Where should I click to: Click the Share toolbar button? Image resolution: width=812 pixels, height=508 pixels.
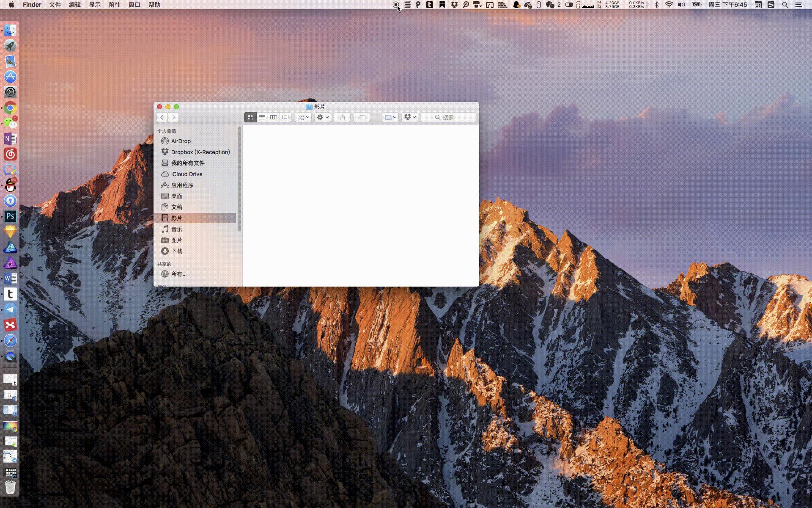coord(342,117)
